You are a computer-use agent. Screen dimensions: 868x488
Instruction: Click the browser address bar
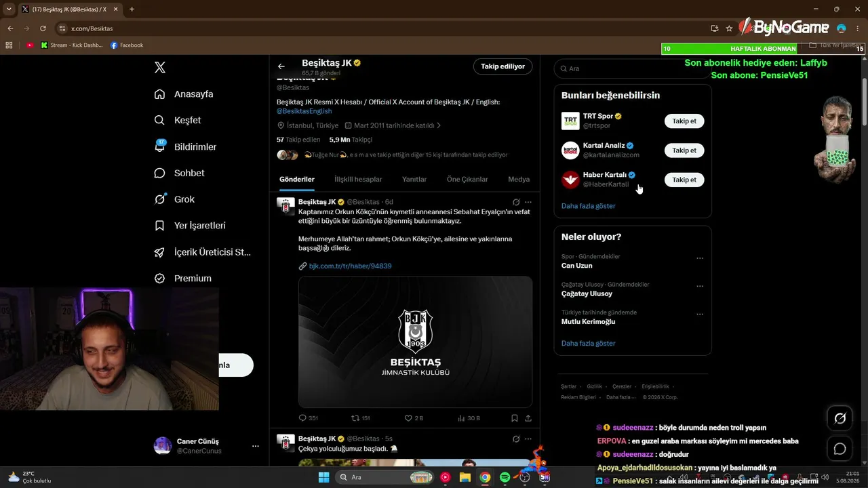pos(380,28)
